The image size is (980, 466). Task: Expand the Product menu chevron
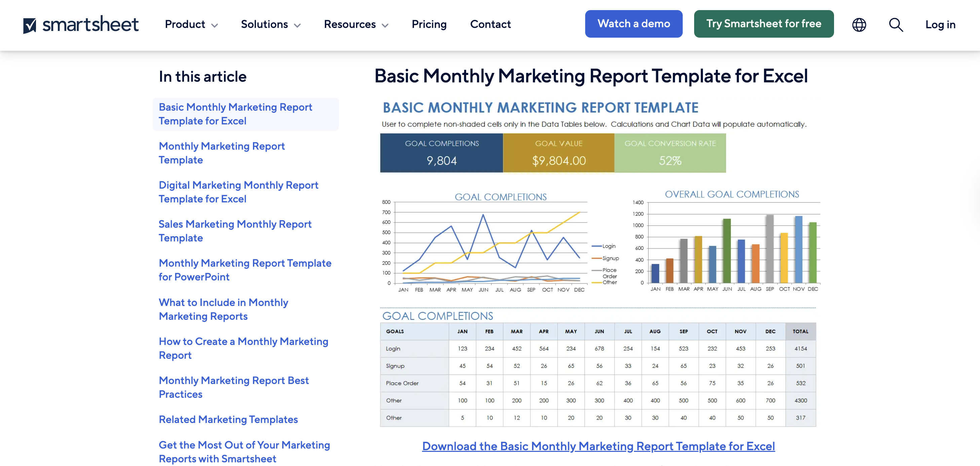click(x=215, y=26)
